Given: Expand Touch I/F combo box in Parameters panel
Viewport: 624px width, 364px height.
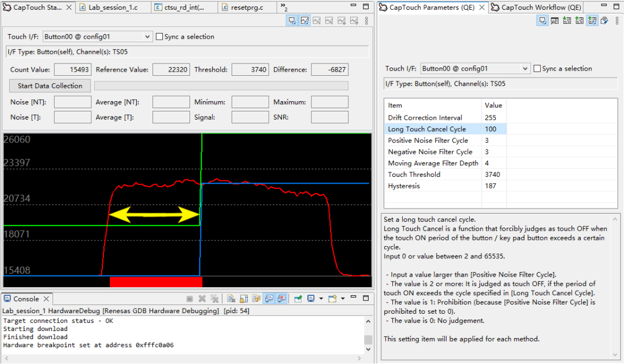Looking at the screenshot, I should (x=525, y=69).
